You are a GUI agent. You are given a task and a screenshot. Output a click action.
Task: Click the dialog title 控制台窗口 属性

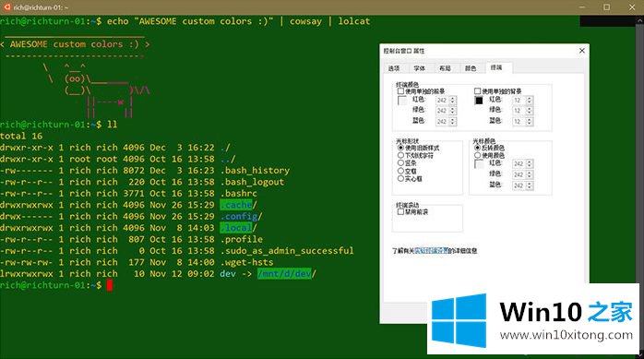point(404,51)
